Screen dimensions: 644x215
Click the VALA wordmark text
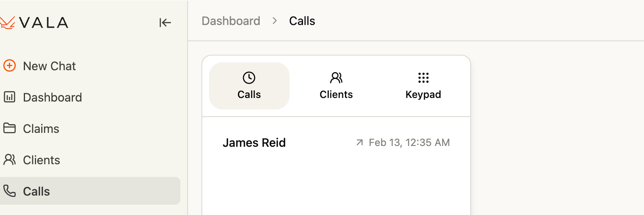point(44,23)
